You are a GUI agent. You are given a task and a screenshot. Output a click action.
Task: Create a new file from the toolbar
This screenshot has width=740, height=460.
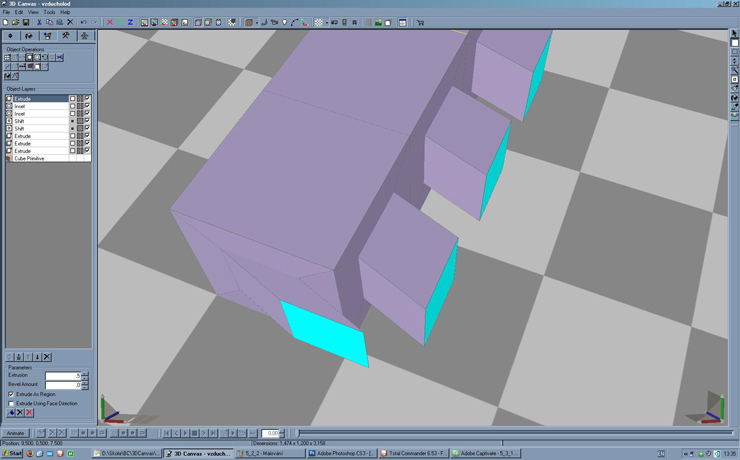pyautogui.click(x=6, y=22)
